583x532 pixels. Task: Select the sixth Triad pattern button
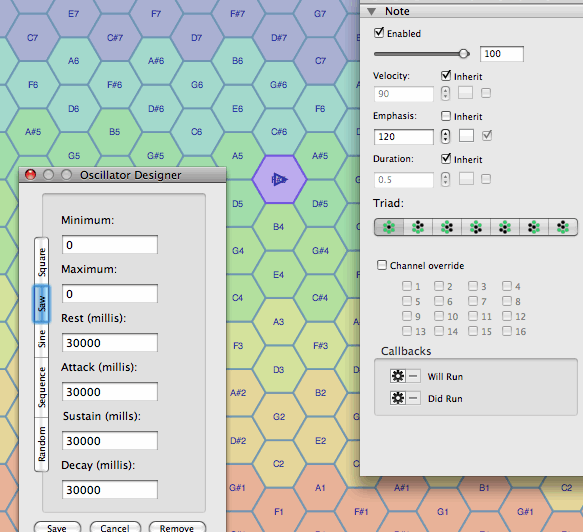point(534,227)
